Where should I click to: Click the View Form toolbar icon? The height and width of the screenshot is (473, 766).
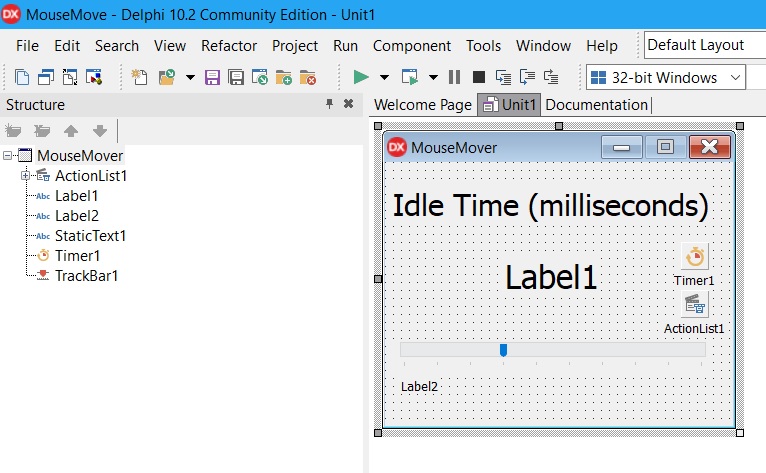pos(46,77)
